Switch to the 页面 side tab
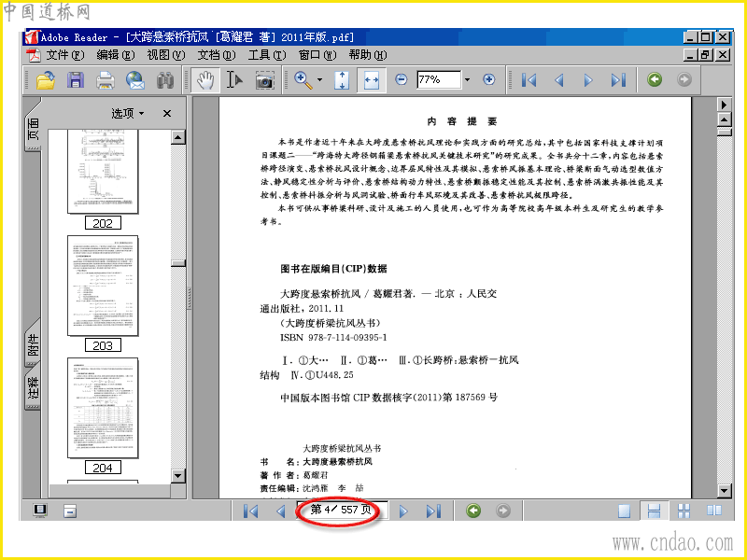Viewport: 747px width, 560px height. [33, 128]
